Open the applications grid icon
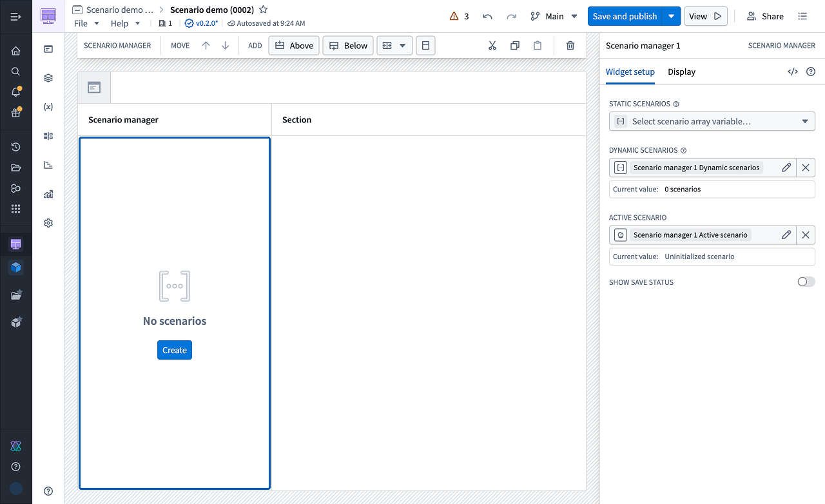825x504 pixels. (x=16, y=209)
